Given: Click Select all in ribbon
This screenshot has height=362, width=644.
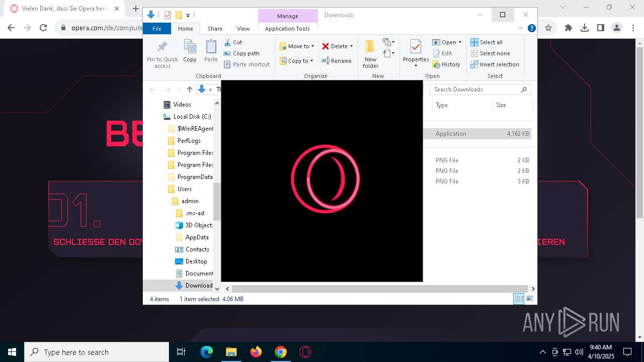Looking at the screenshot, I should tap(487, 42).
